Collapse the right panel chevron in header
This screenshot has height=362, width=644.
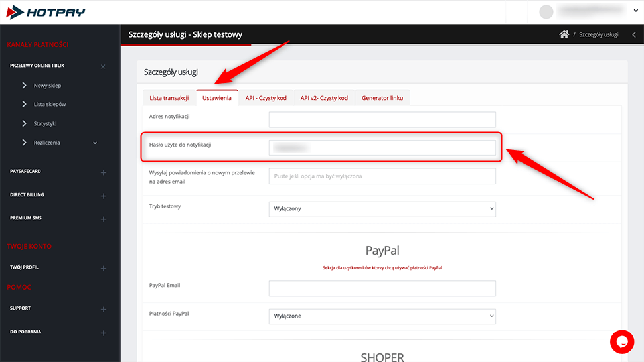click(634, 35)
